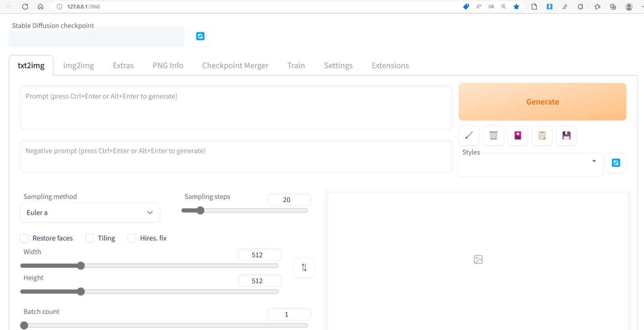Click the pink extra networks card icon

click(518, 135)
